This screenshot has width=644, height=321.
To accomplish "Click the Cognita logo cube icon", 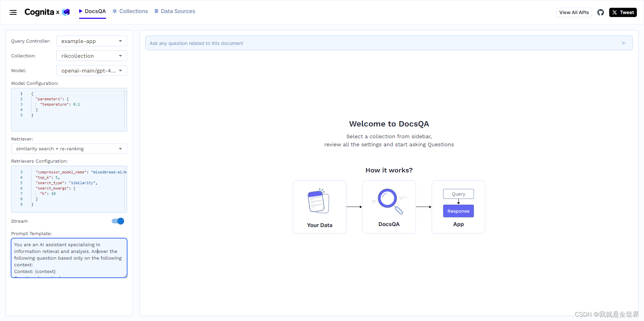I will (x=66, y=12).
